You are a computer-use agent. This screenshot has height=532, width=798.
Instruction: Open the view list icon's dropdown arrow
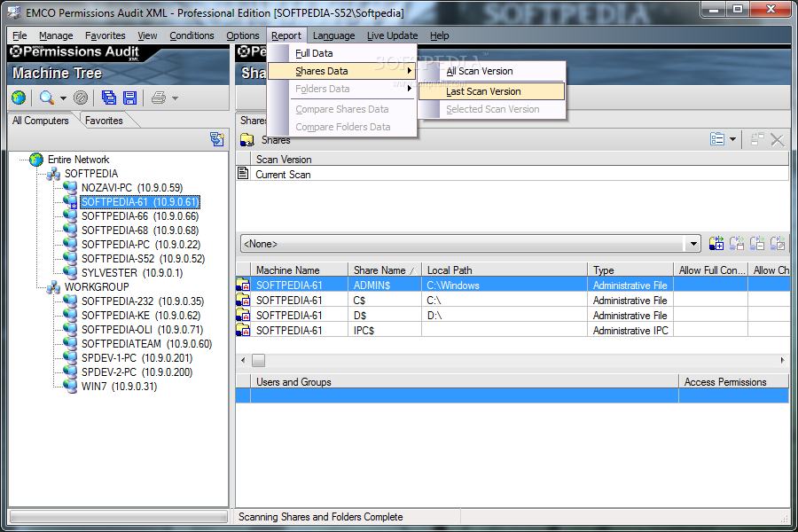pyautogui.click(x=733, y=139)
